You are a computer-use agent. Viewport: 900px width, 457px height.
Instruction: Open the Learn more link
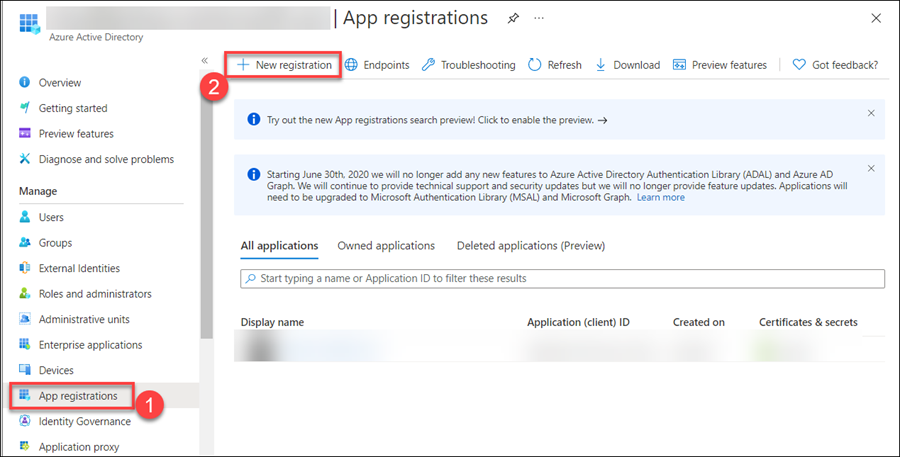660,197
